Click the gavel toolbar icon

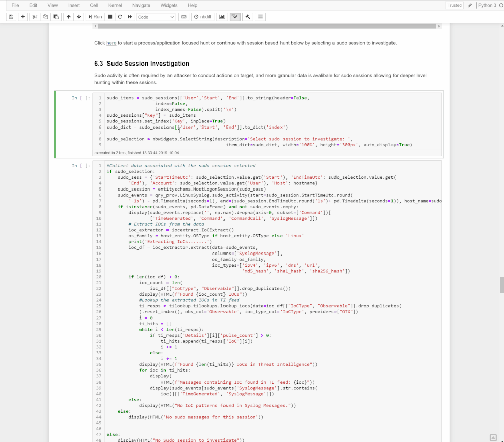(248, 17)
